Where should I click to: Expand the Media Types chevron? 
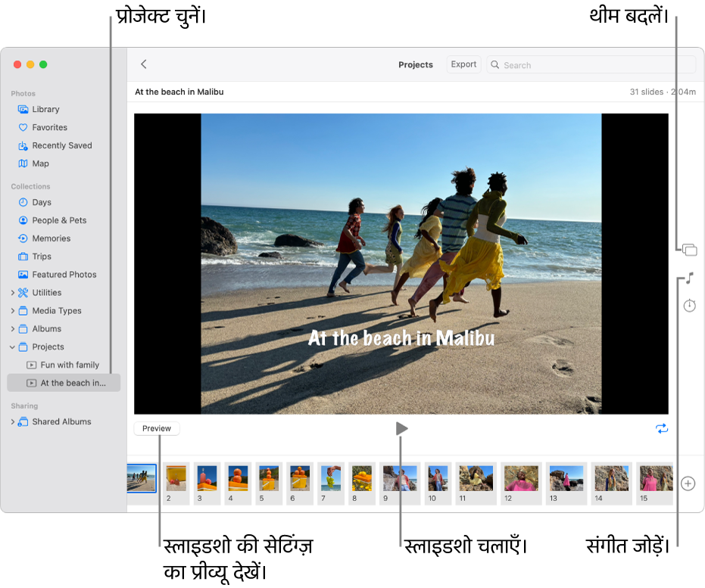point(13,311)
